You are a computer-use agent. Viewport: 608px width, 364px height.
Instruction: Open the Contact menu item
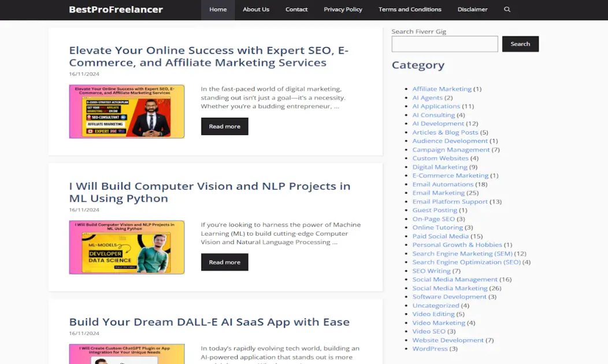296,9
